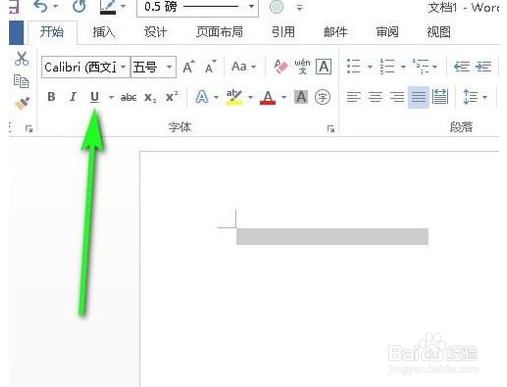
Task: Open font color dropdown arrow
Action: click(284, 97)
